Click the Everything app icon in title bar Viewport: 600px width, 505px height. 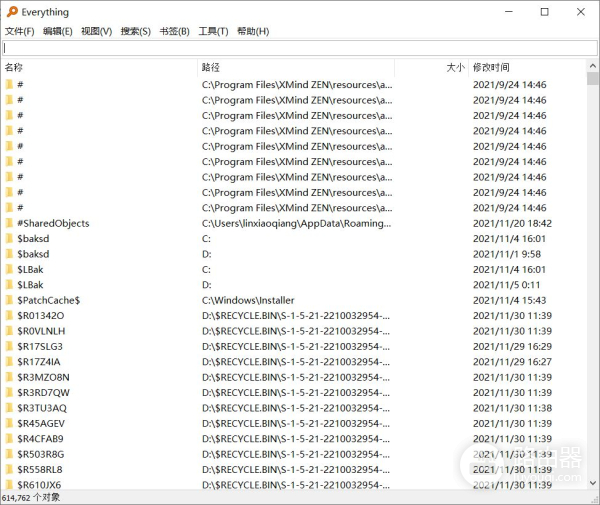(12, 12)
